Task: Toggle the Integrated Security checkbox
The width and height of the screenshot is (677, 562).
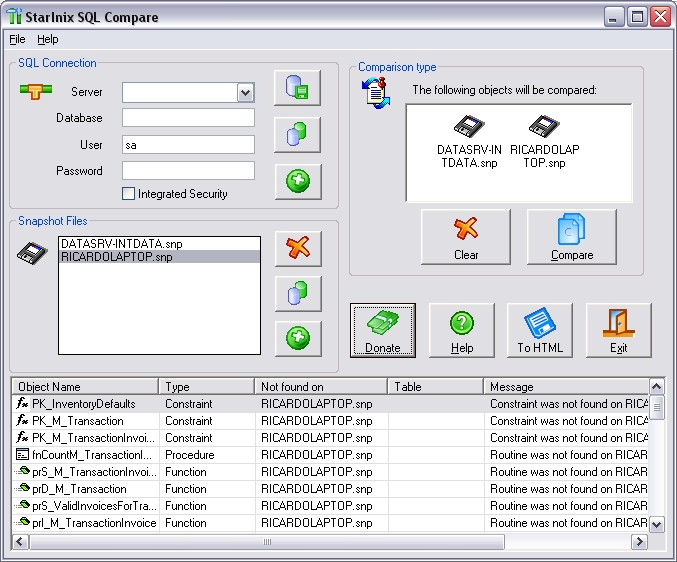Action: click(x=128, y=193)
